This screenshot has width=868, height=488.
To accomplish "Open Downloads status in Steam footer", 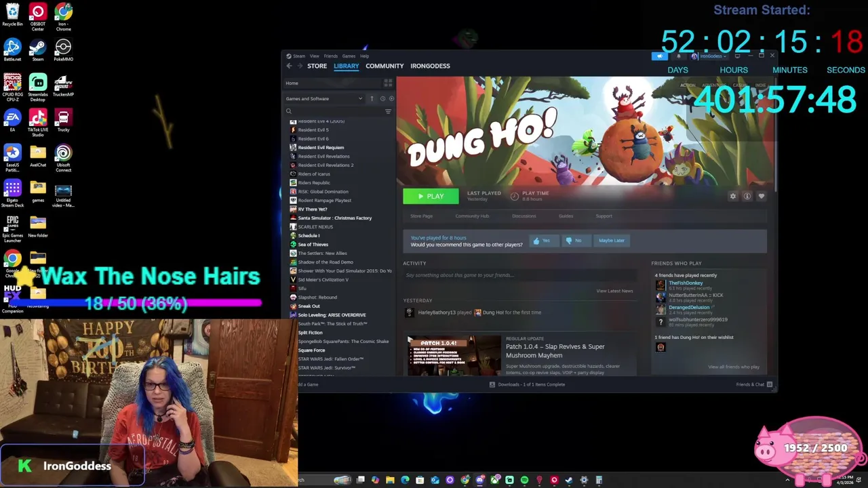I will tap(527, 384).
